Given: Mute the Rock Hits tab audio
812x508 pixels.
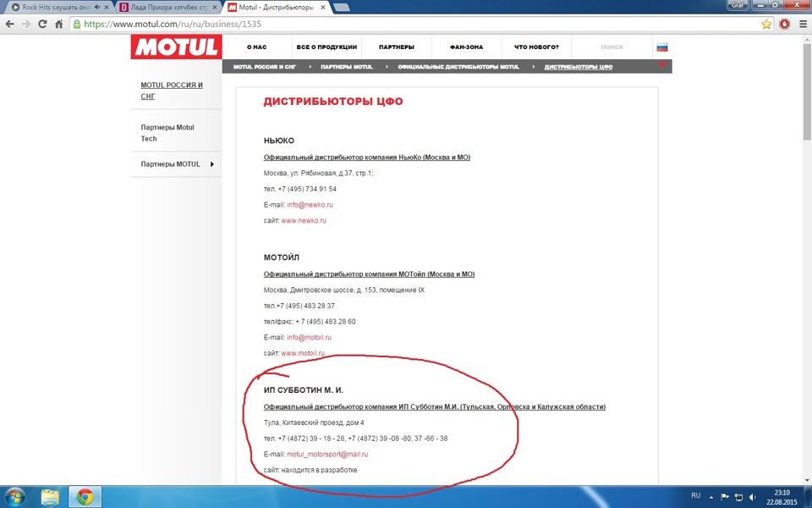Looking at the screenshot, I should [x=97, y=8].
